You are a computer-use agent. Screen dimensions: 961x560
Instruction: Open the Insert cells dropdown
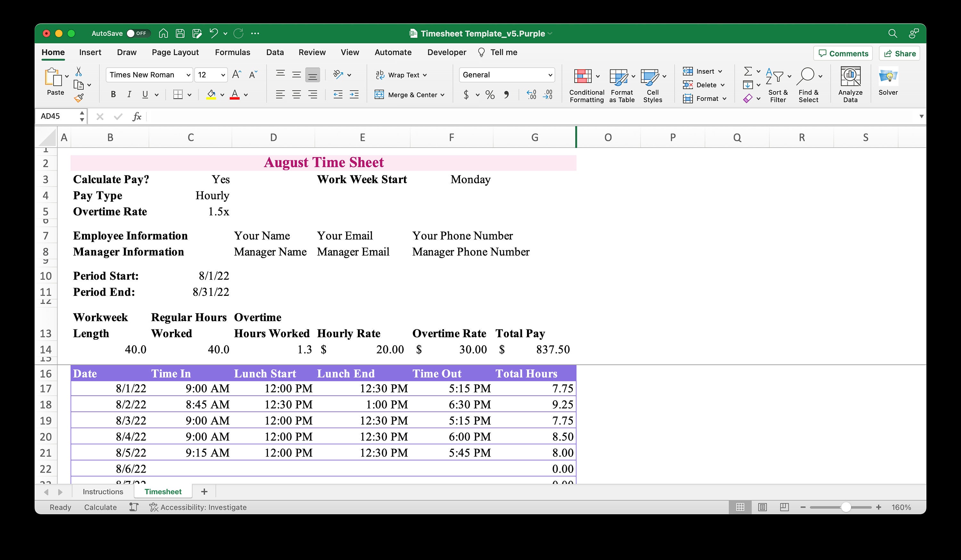coord(720,71)
